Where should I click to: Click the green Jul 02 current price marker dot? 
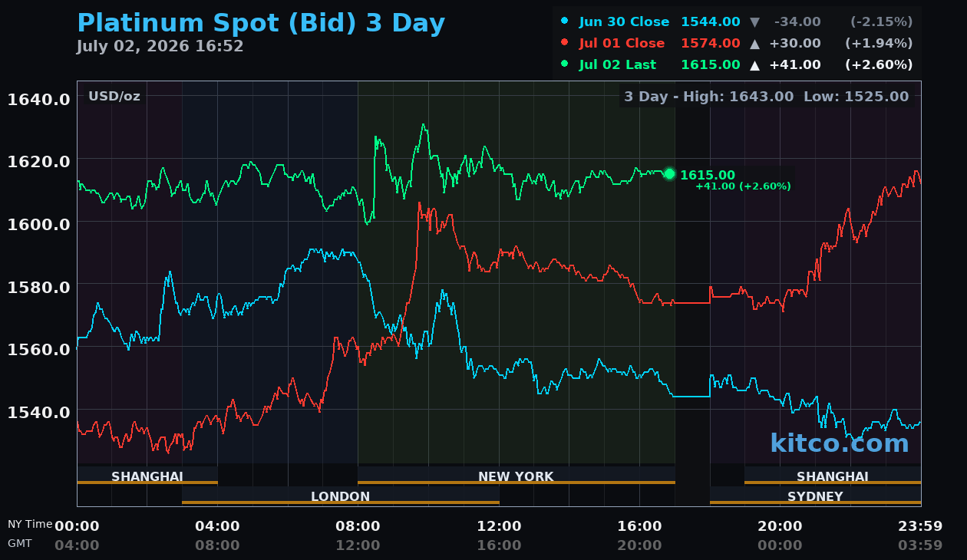point(669,174)
